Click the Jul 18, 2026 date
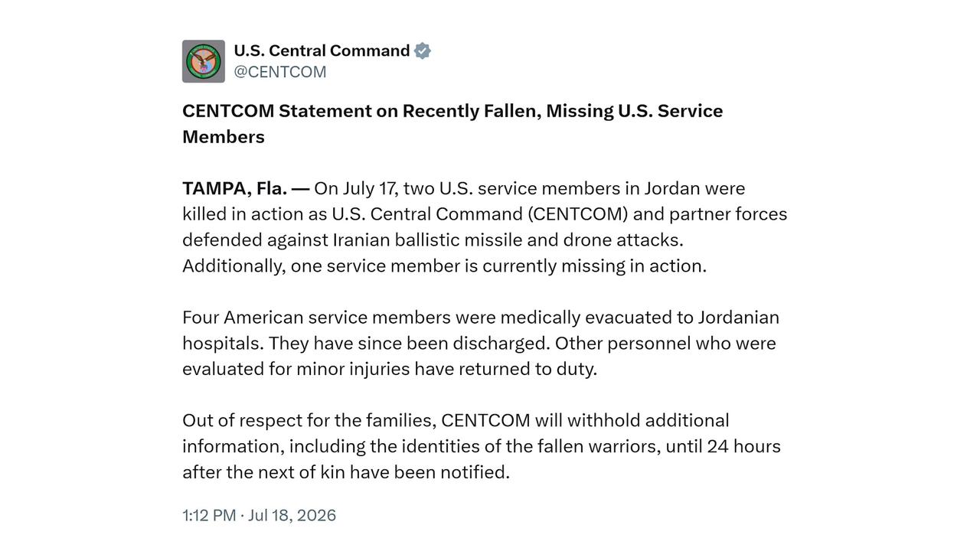Viewport: 980px width, 551px height. (292, 515)
